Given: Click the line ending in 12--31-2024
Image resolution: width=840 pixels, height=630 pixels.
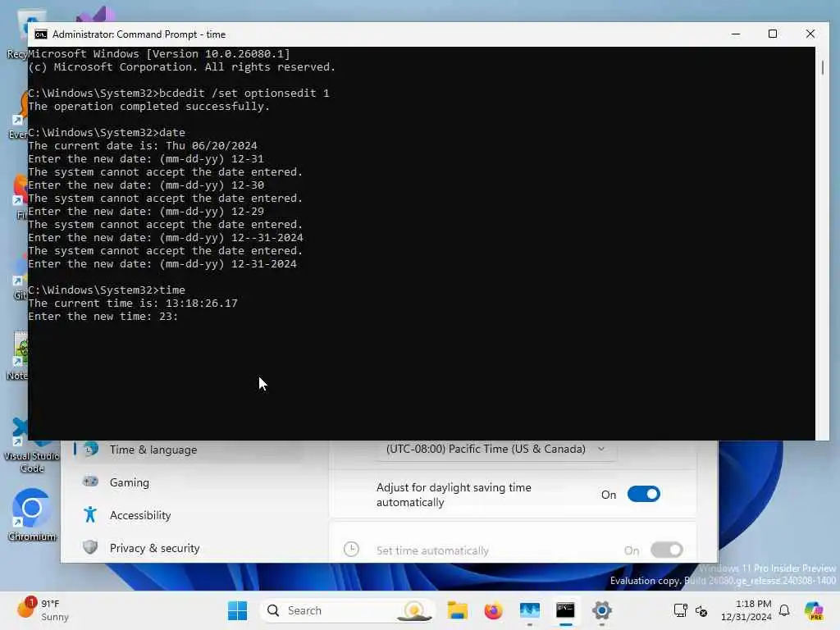Looking at the screenshot, I should [166, 238].
